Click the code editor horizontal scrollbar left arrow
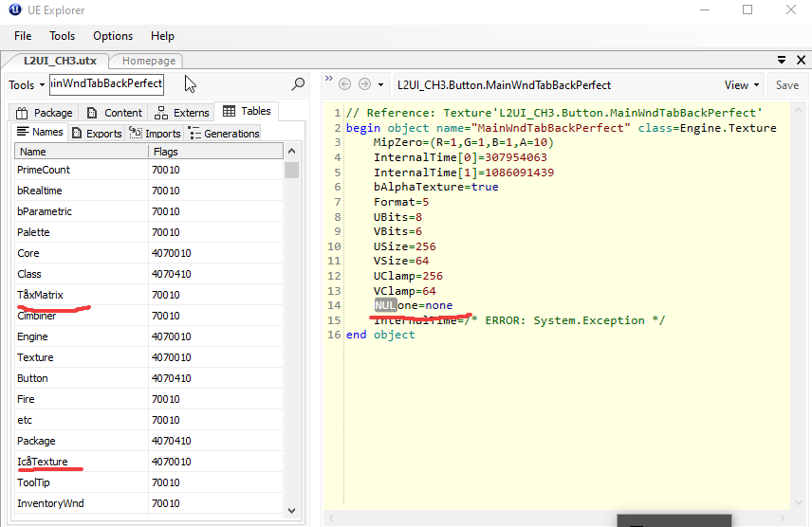Viewport: 812px width, 527px height. (331, 518)
